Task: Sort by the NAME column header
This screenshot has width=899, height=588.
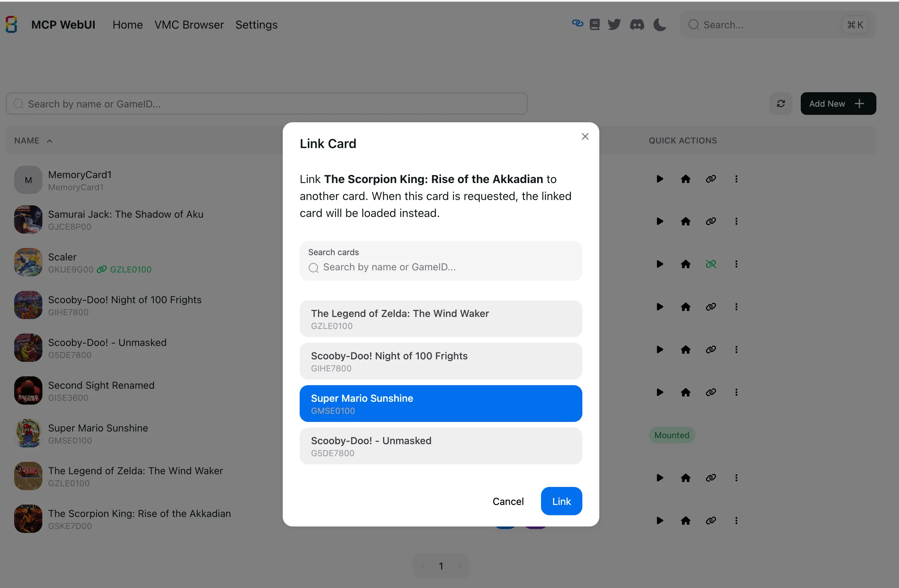Action: pos(33,141)
